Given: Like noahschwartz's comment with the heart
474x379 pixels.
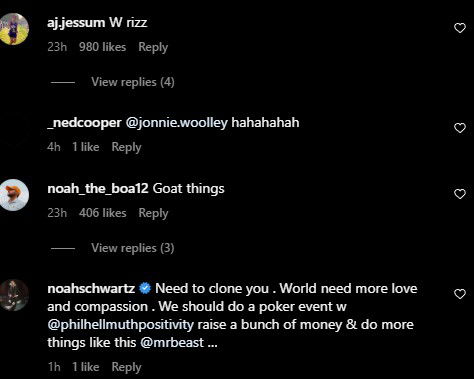Looking at the screenshot, I should tap(460, 294).
